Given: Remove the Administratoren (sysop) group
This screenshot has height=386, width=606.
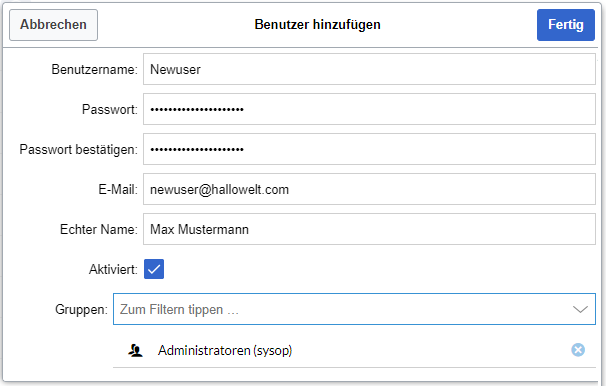Looking at the screenshot, I should pos(578,350).
